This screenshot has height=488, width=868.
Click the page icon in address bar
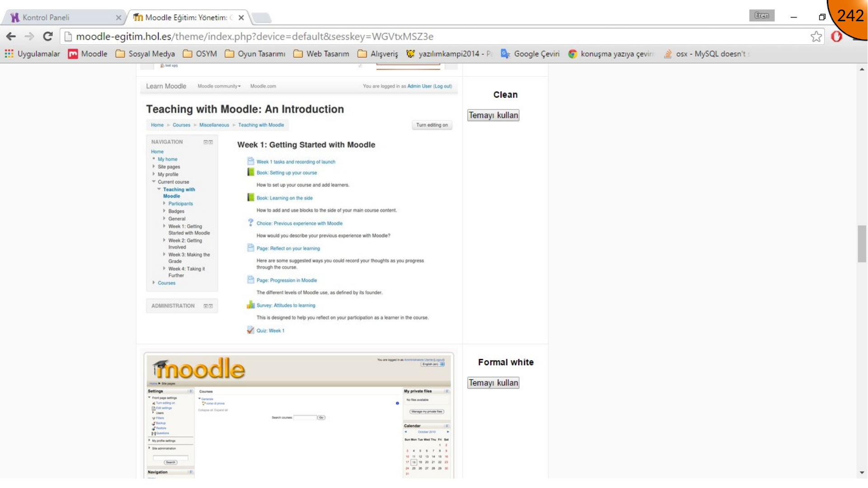point(68,37)
